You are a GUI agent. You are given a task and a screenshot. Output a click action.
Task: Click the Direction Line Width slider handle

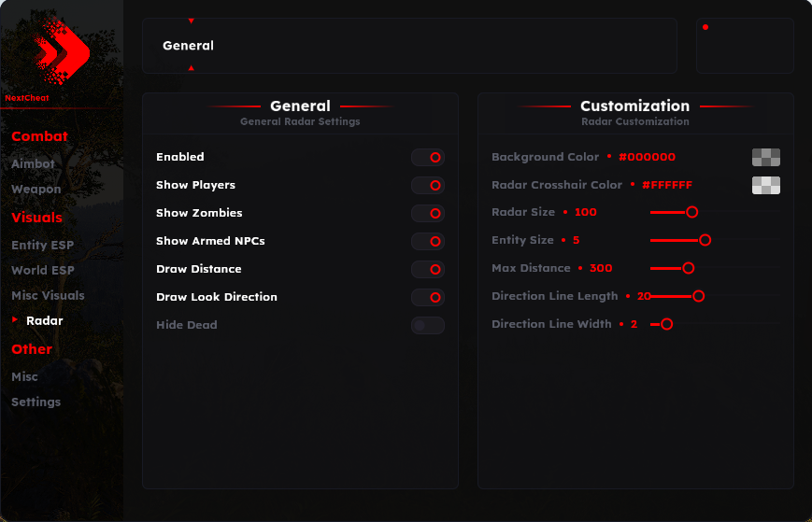[x=666, y=324]
